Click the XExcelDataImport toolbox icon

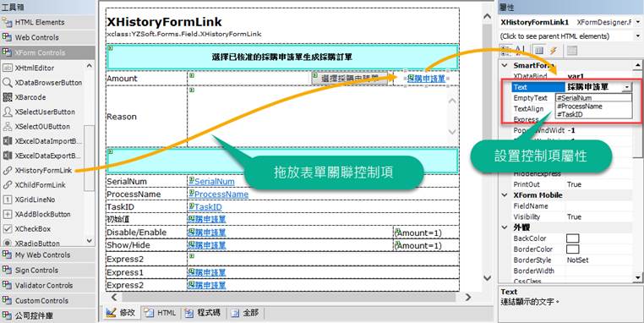pos(7,141)
